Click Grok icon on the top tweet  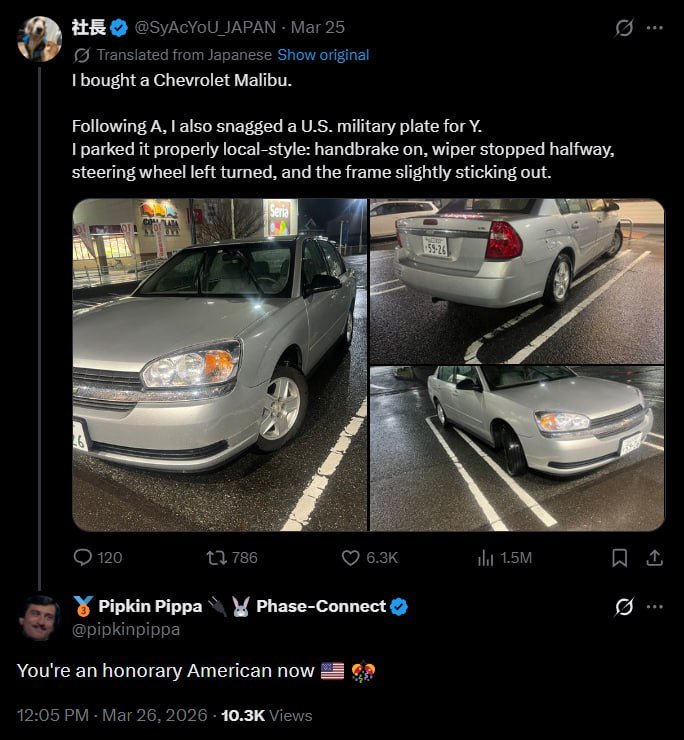pyautogui.click(x=624, y=28)
